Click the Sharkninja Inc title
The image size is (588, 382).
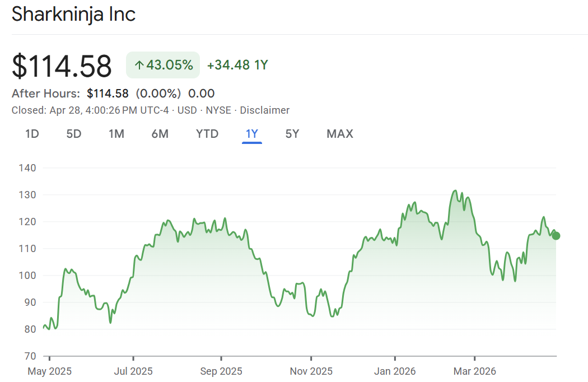pyautogui.click(x=73, y=14)
